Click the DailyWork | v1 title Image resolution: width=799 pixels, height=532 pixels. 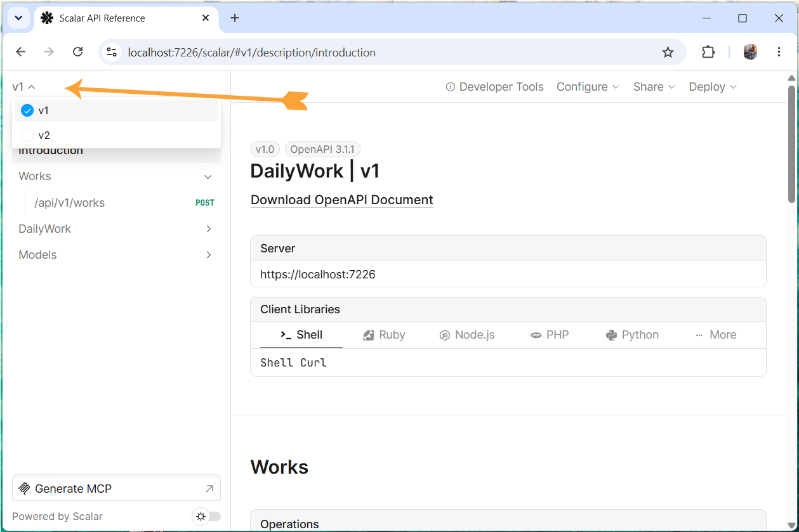(315, 171)
